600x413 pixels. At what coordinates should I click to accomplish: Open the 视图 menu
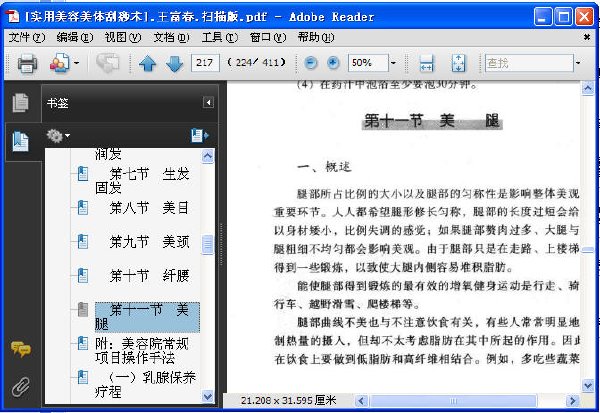(x=123, y=38)
